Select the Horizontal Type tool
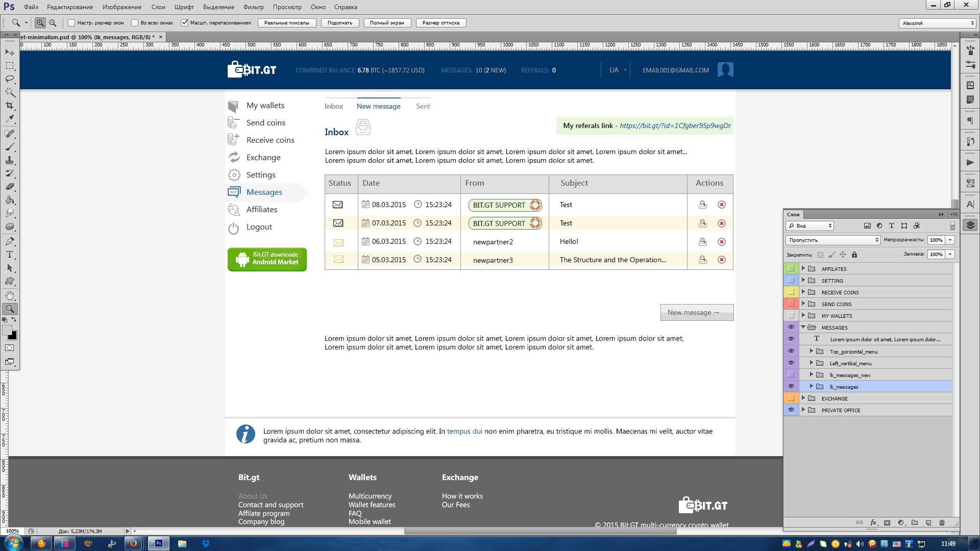980x551 pixels. (10, 255)
